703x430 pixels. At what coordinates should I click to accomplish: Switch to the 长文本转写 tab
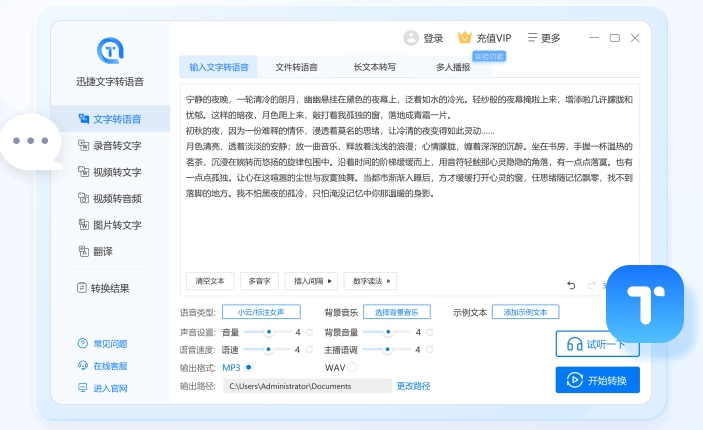[375, 67]
